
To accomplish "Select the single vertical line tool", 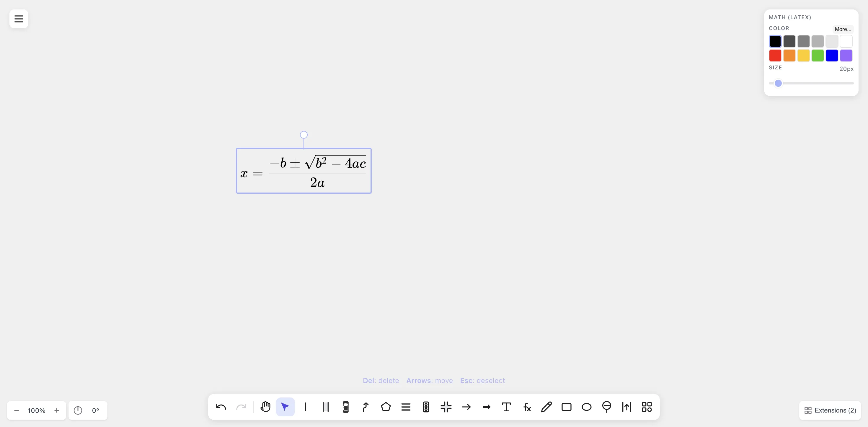I will click(x=306, y=407).
